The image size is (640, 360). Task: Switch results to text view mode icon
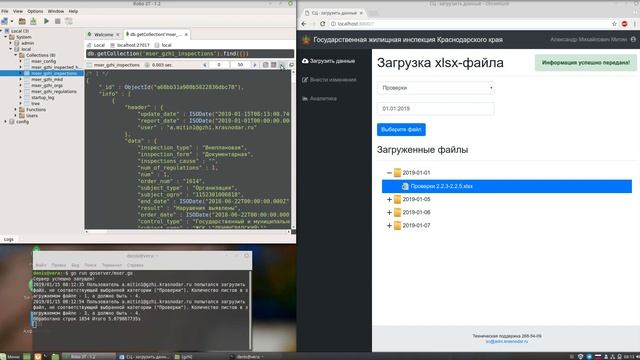tap(282, 65)
